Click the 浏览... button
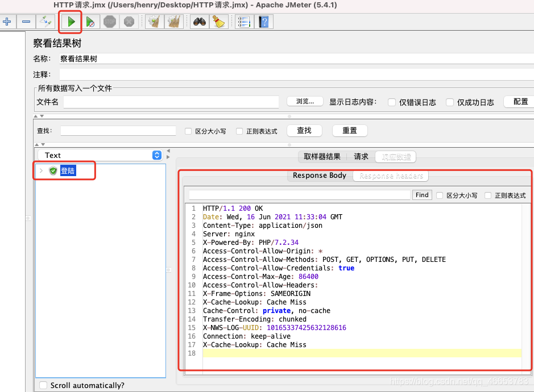534x392 pixels. (305, 101)
